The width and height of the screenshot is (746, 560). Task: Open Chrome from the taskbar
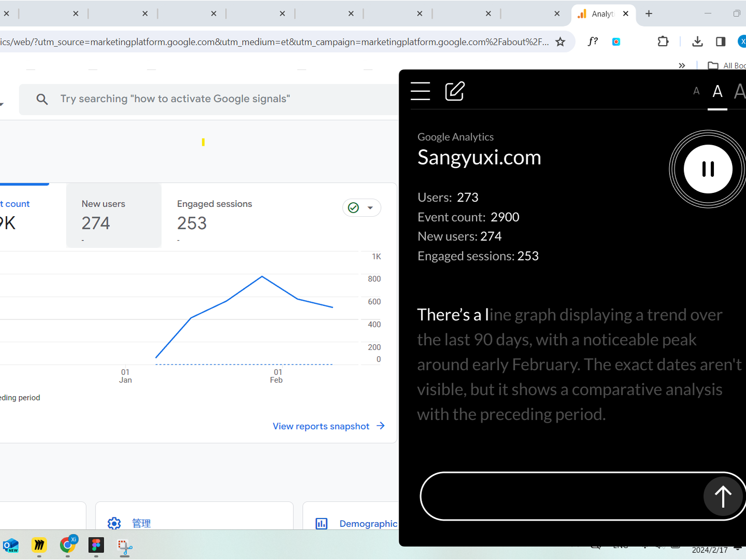click(x=68, y=545)
